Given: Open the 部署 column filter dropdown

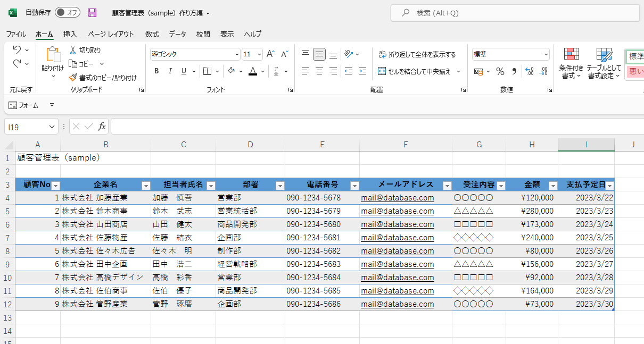Looking at the screenshot, I should tap(280, 186).
